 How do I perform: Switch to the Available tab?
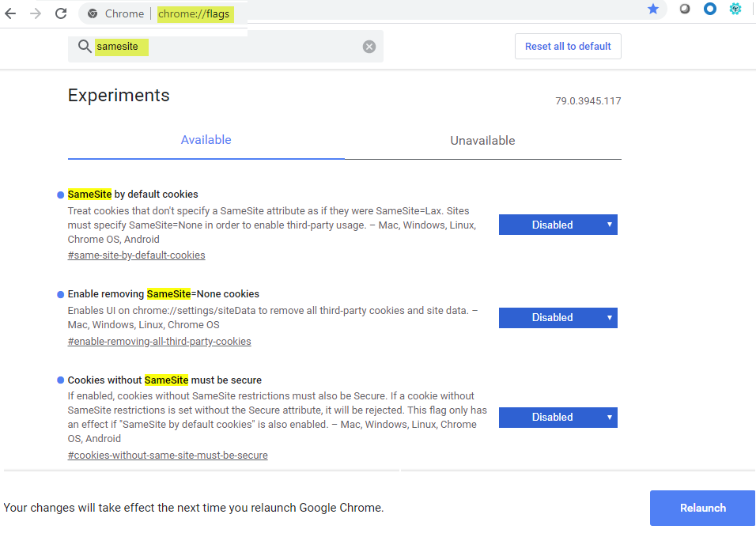pos(206,140)
